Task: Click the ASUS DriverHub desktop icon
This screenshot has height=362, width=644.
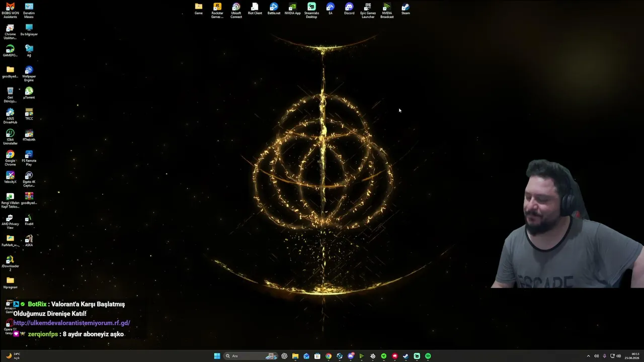Action: 10,116
